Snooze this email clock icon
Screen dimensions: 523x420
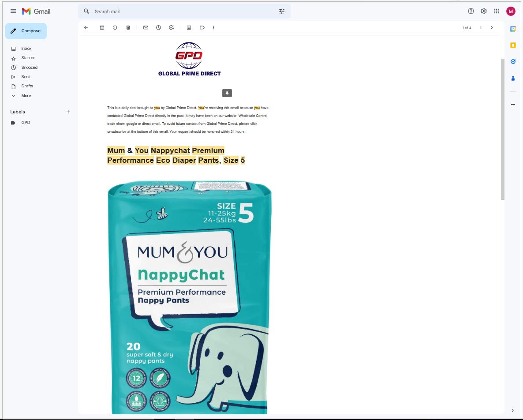(x=158, y=28)
